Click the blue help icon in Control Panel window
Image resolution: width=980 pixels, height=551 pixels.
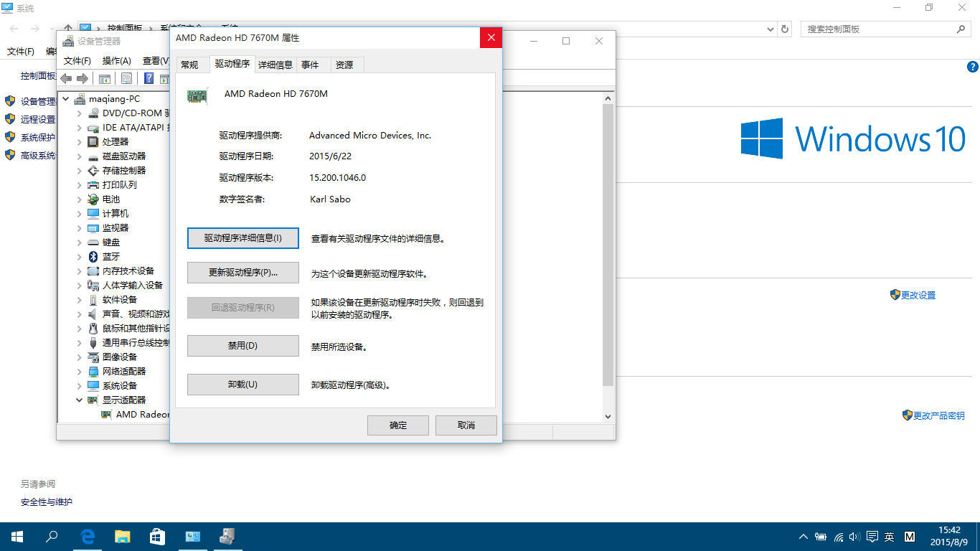(973, 67)
